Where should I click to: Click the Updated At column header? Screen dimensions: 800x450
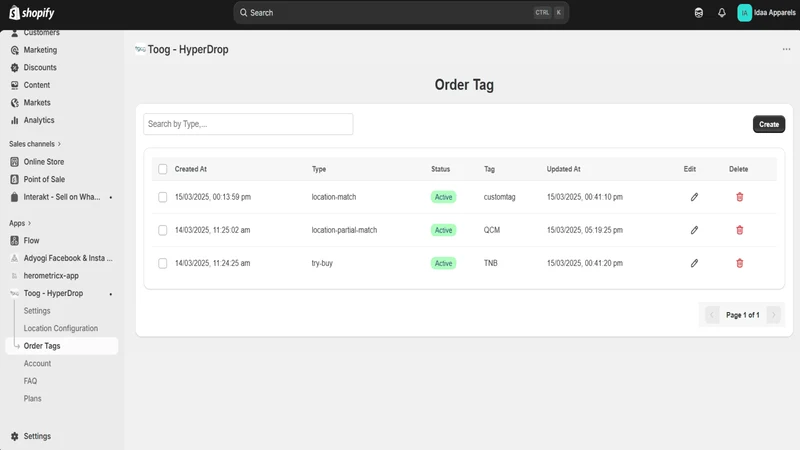click(x=563, y=169)
